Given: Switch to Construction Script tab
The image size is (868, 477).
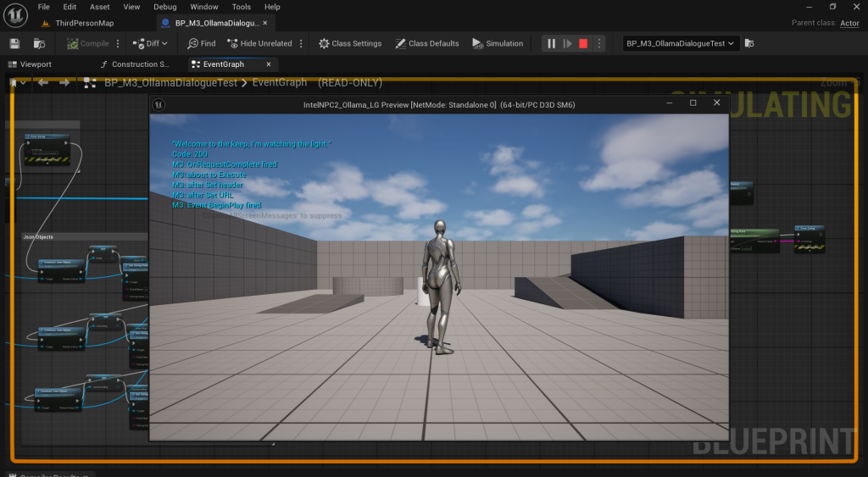Looking at the screenshot, I should tap(135, 64).
